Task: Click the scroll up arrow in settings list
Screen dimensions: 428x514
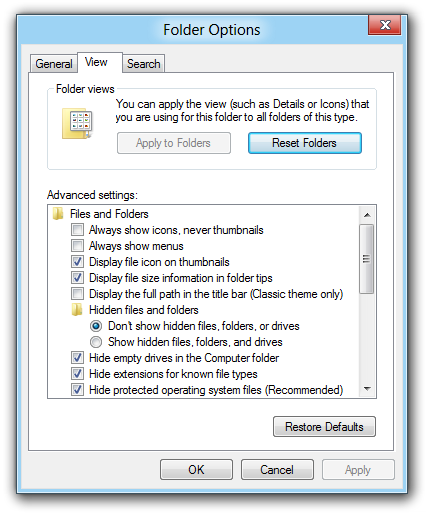Action: pyautogui.click(x=367, y=215)
